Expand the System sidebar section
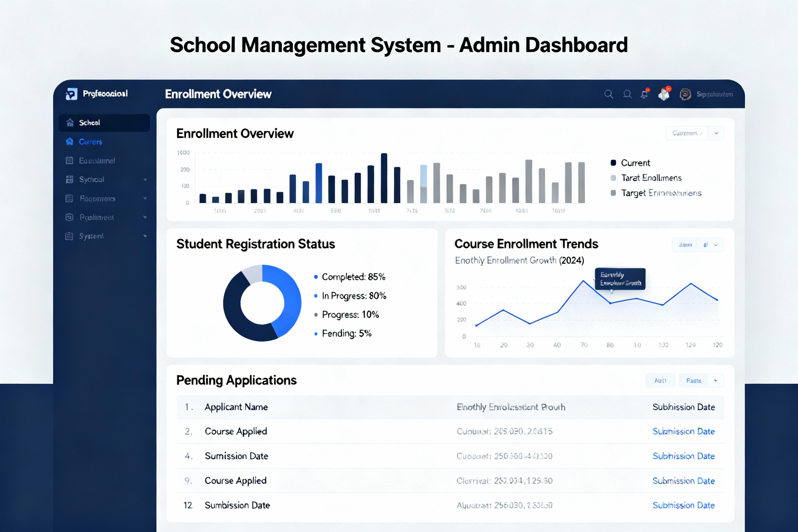Screen dimensions: 798x532 145,236
